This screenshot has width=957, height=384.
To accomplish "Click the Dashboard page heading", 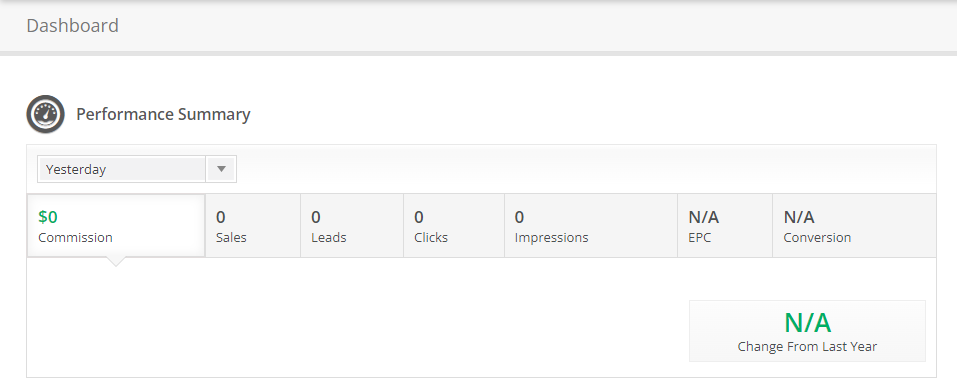I will pos(73,26).
